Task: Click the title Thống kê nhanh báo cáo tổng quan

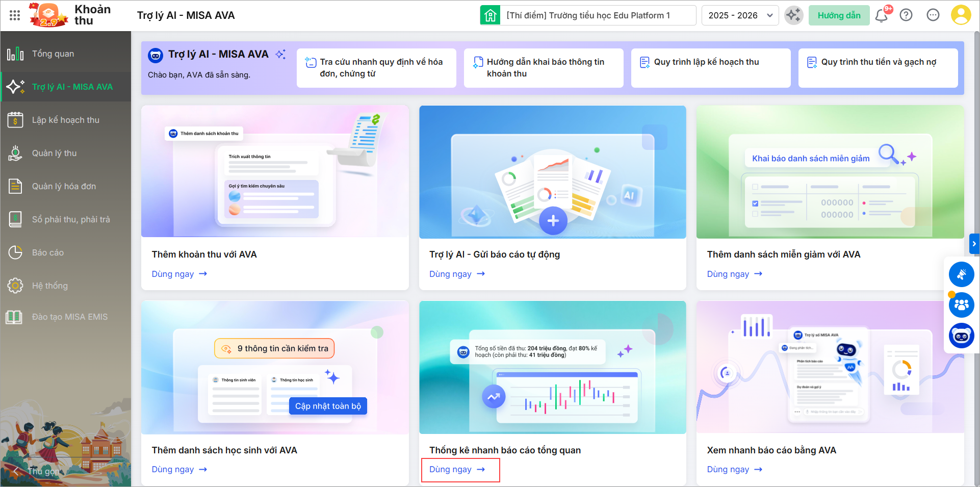Action: tap(505, 450)
